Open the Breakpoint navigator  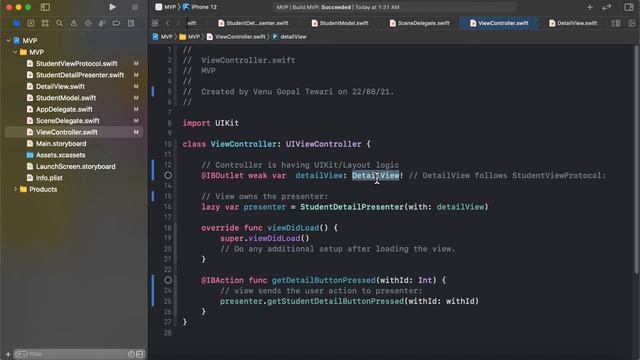[116, 23]
